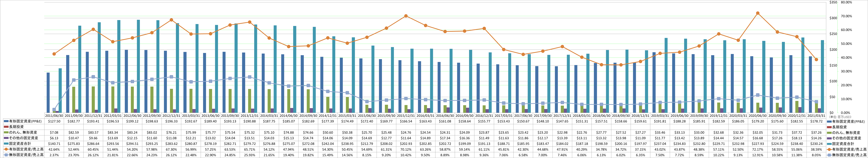Click the 2018/06/30 date column header
This screenshot has width=868, height=158.
(x=601, y=116)
